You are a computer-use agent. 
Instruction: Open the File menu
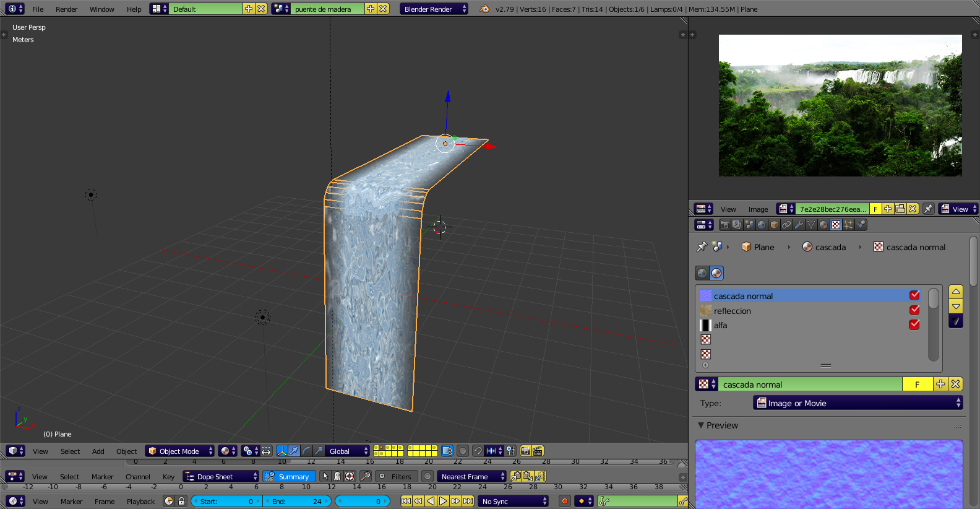pos(38,9)
